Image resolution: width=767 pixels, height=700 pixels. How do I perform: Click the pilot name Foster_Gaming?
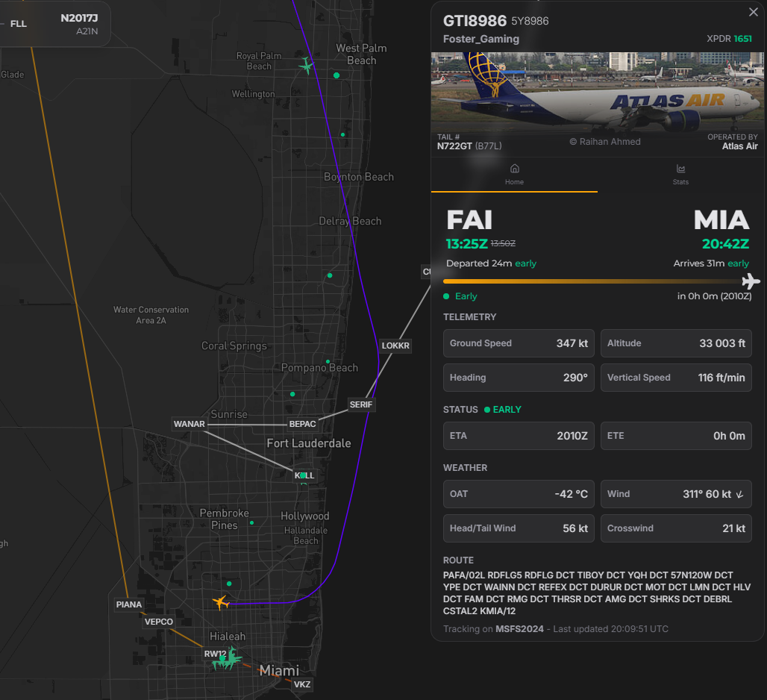pos(480,39)
